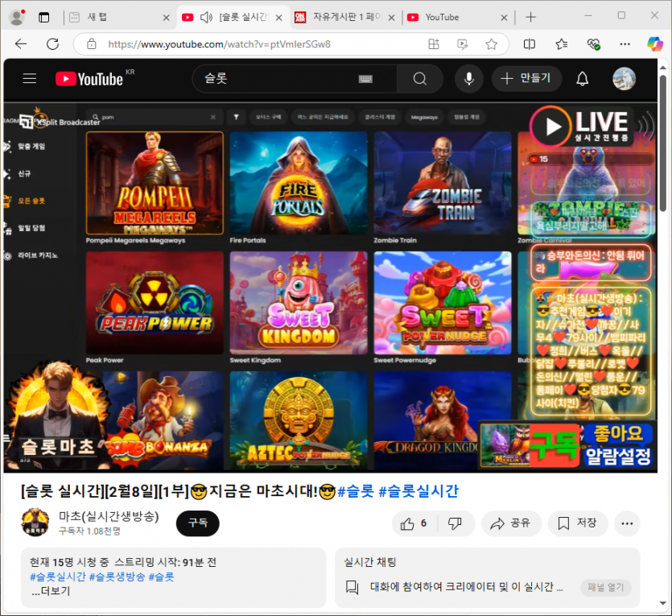Screen dimensions: 672x616
Task: Open browser essentials heart icon
Action: pos(593,44)
